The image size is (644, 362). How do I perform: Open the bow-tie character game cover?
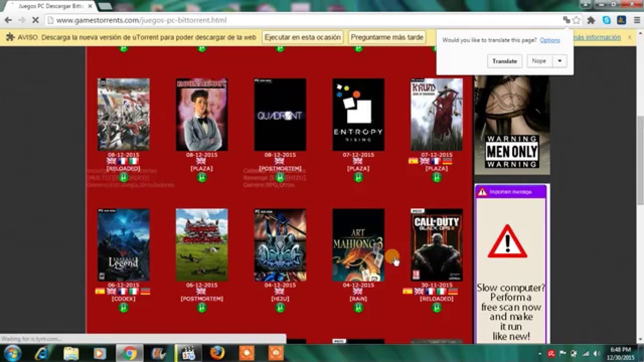202,115
